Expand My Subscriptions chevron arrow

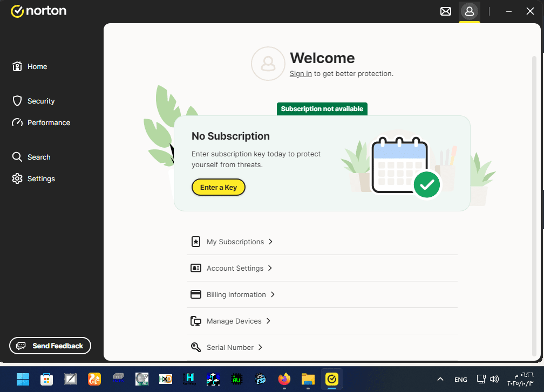pos(270,242)
